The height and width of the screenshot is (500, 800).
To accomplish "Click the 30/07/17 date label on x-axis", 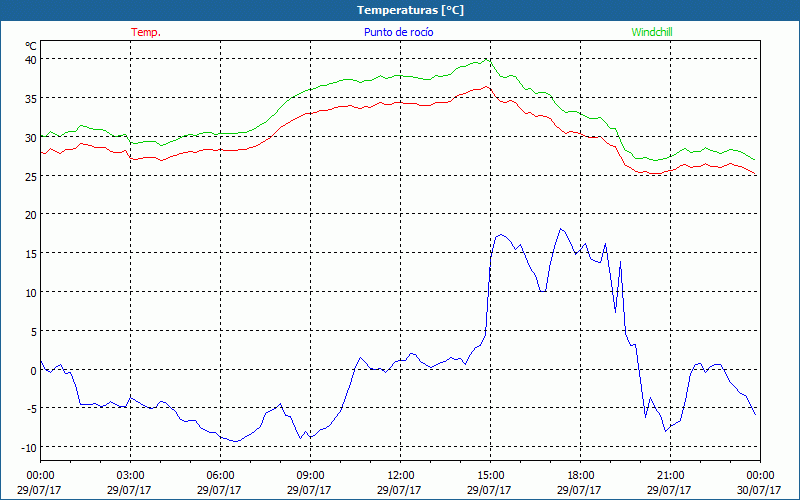I will click(x=759, y=490).
